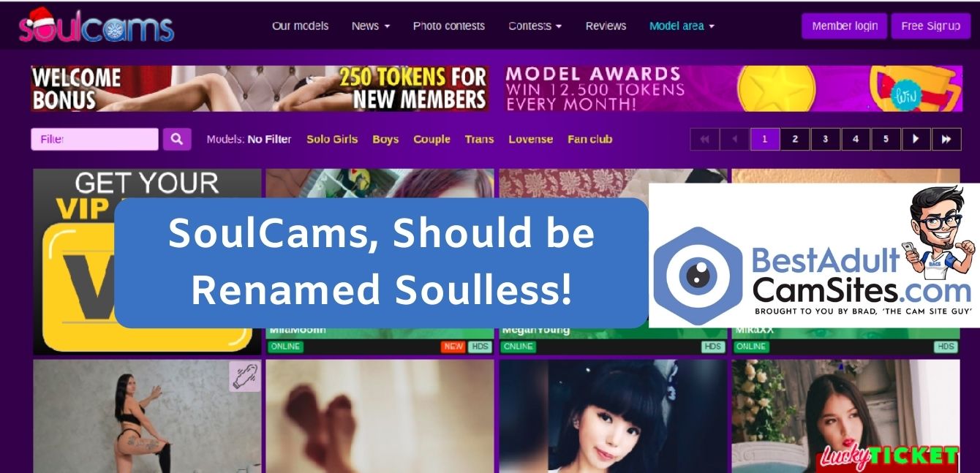
Task: Click the magnifier search icon beside Filter
Action: [177, 139]
